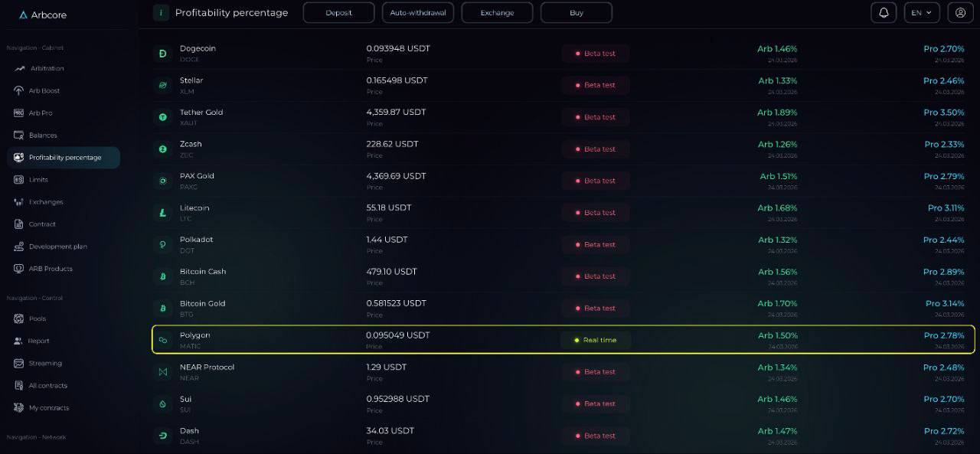980x454 pixels.
Task: Click the Polygon MATIC coin icon
Action: (x=162, y=340)
